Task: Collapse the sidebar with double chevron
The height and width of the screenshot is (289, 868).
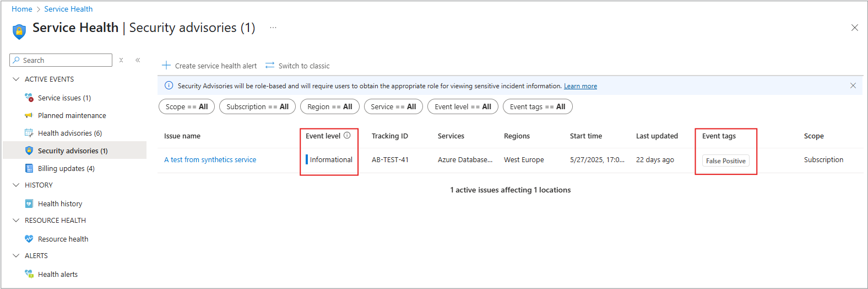Action: pyautogui.click(x=138, y=60)
